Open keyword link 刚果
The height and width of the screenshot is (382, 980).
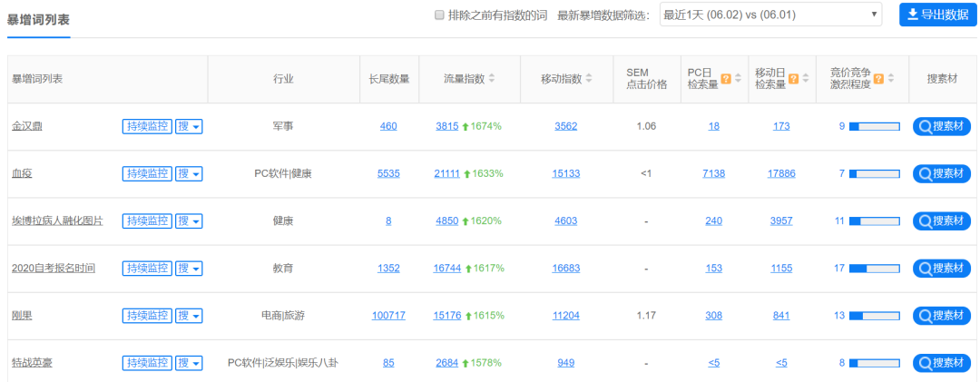coord(22,316)
